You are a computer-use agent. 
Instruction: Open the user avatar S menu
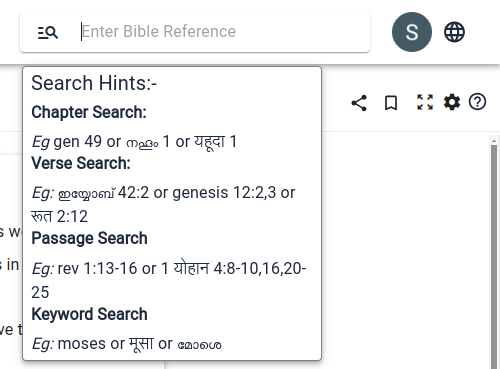tap(412, 32)
